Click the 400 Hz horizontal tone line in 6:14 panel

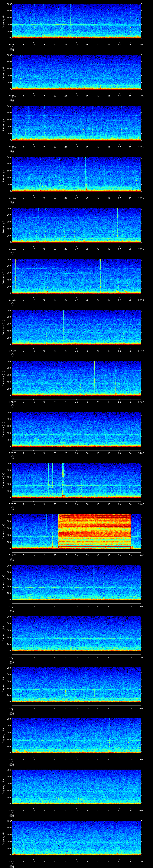[40, 25]
